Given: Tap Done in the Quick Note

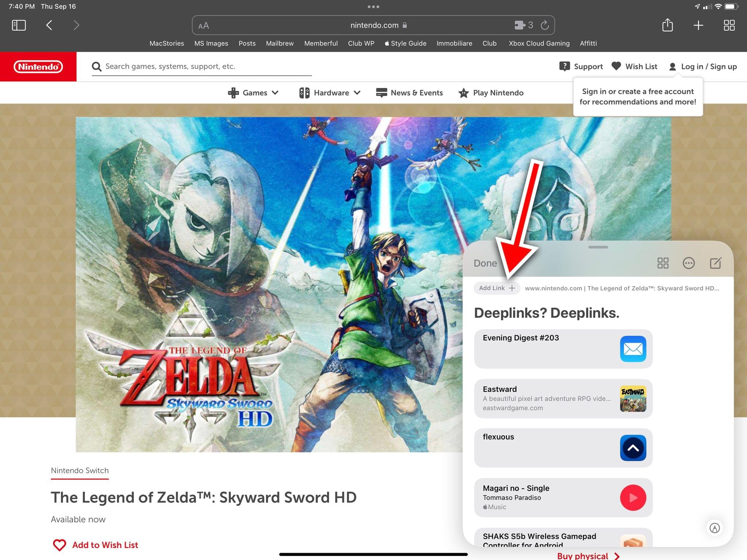Looking at the screenshot, I should pos(485,263).
